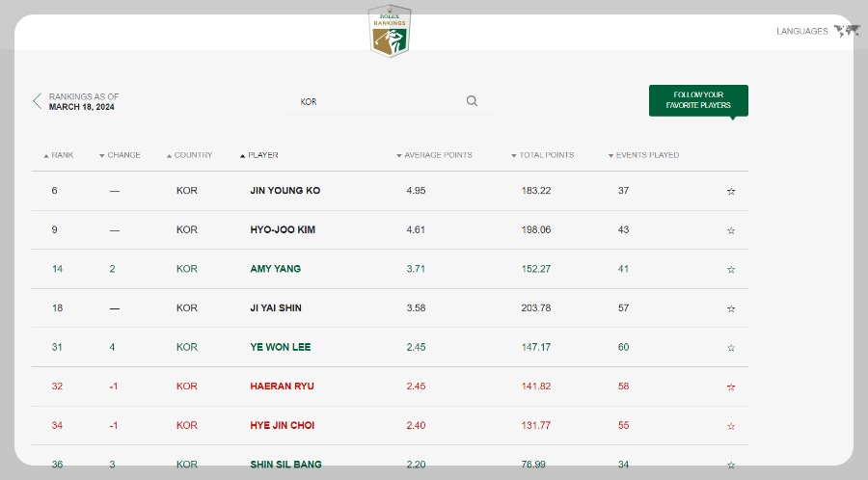Click Jin Young Ko's 4.95 average points
This screenshot has width=868, height=480.
[416, 191]
